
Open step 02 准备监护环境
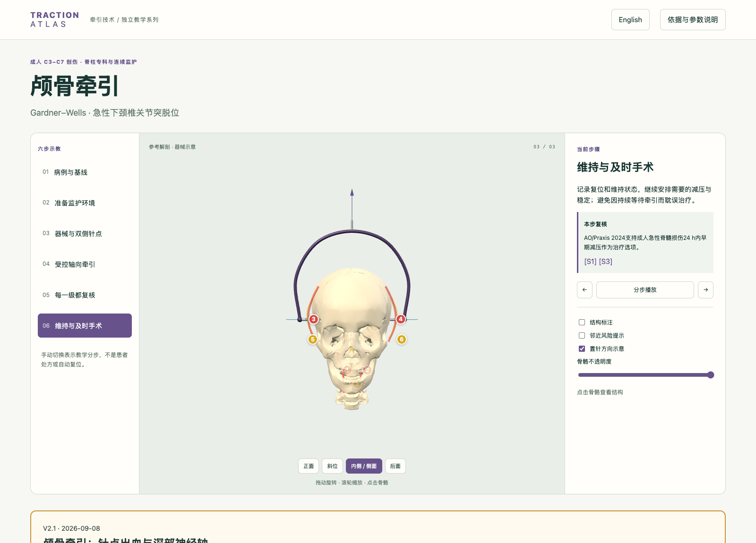pyautogui.click(x=85, y=203)
